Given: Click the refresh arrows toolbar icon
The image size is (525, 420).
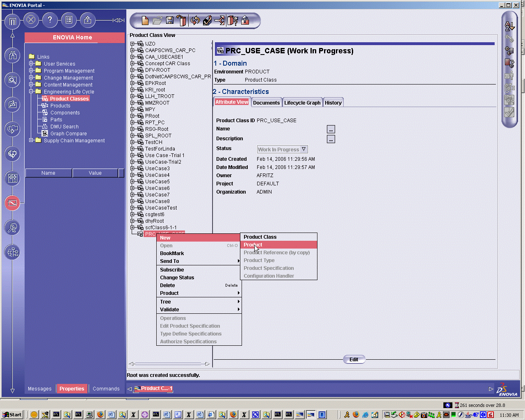Looking at the screenshot, I should pyautogui.click(x=195, y=21).
